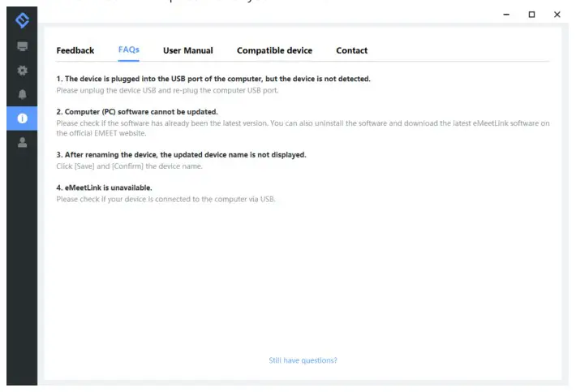Go to the Compatible device tab
The height and width of the screenshot is (392, 576).
coord(274,50)
